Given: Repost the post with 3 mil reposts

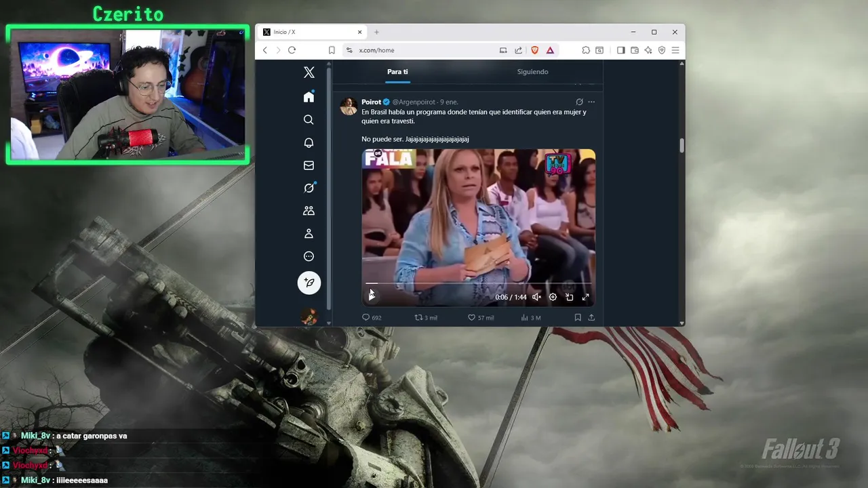Looking at the screenshot, I should pyautogui.click(x=426, y=317).
